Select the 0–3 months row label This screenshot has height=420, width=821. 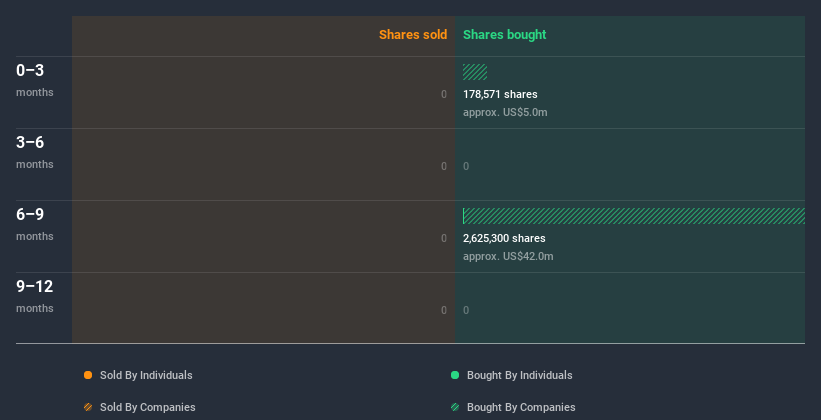coord(35,80)
